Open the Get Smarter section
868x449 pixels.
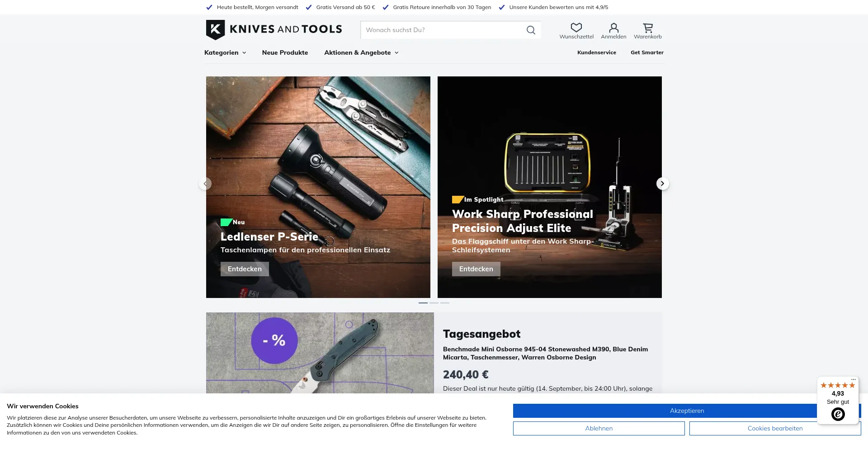pyautogui.click(x=647, y=52)
